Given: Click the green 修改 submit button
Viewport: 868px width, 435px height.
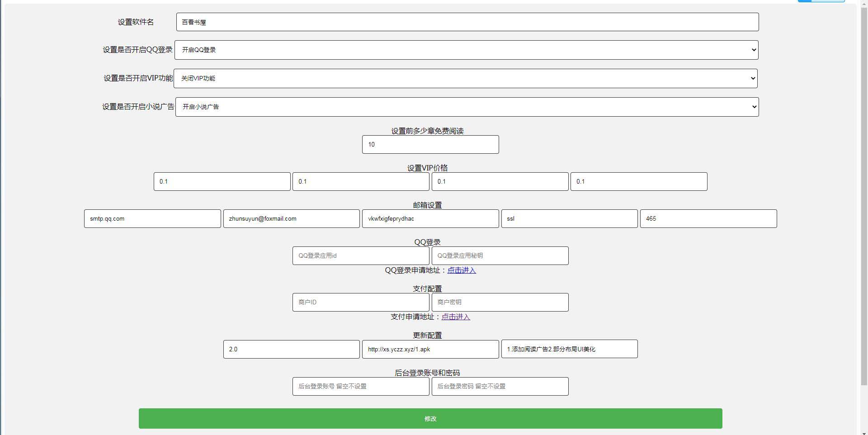Looking at the screenshot, I should 430,418.
